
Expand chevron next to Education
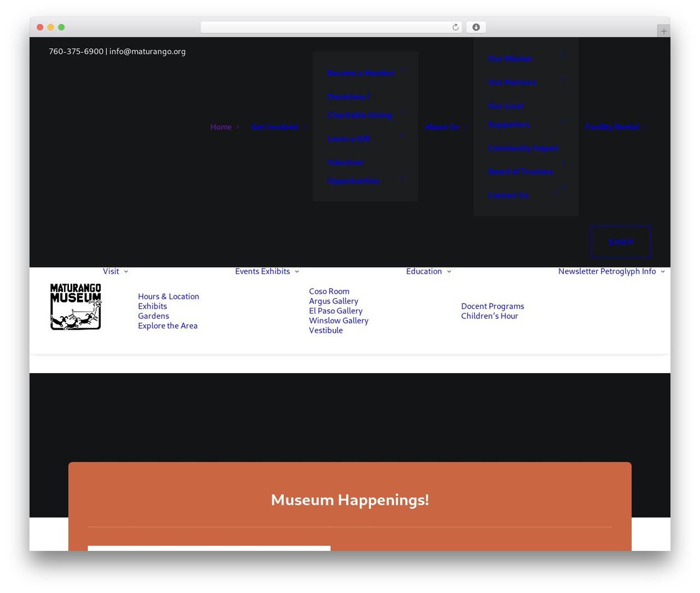pyautogui.click(x=449, y=271)
